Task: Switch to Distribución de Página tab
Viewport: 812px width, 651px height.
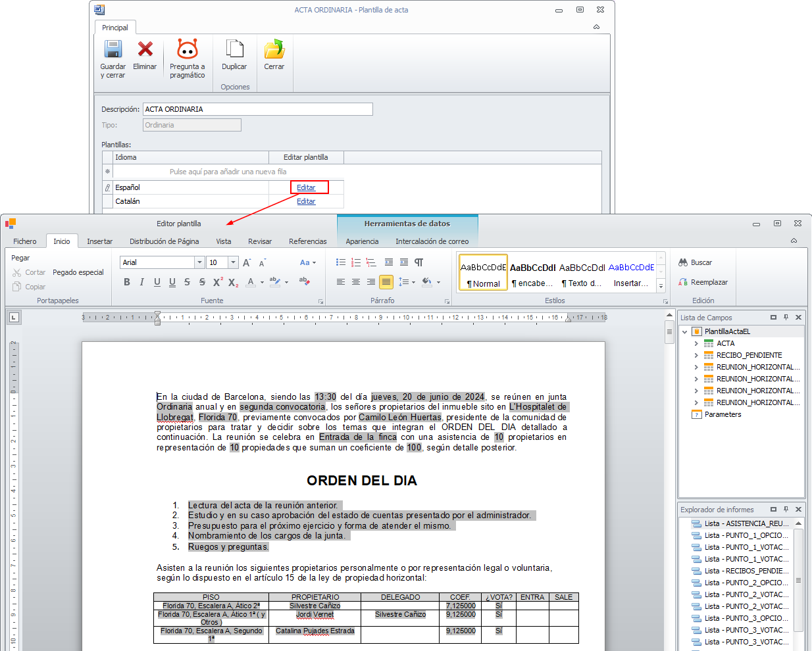Action: tap(165, 241)
